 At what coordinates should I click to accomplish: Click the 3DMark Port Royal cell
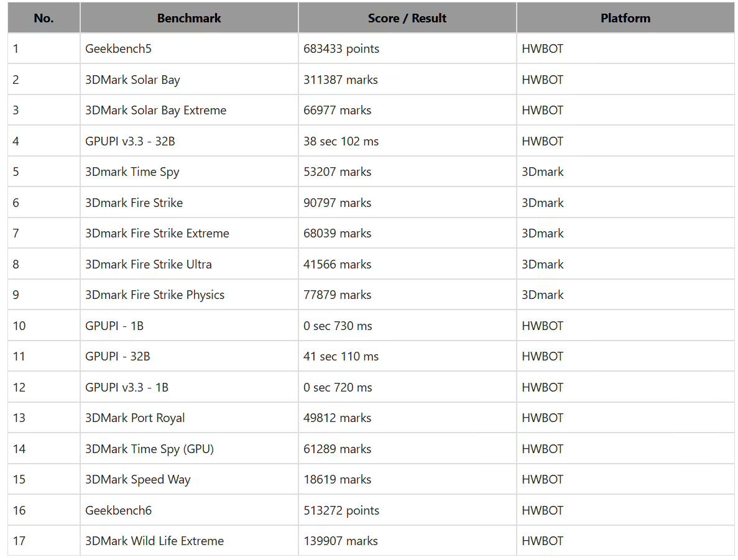tap(135, 418)
